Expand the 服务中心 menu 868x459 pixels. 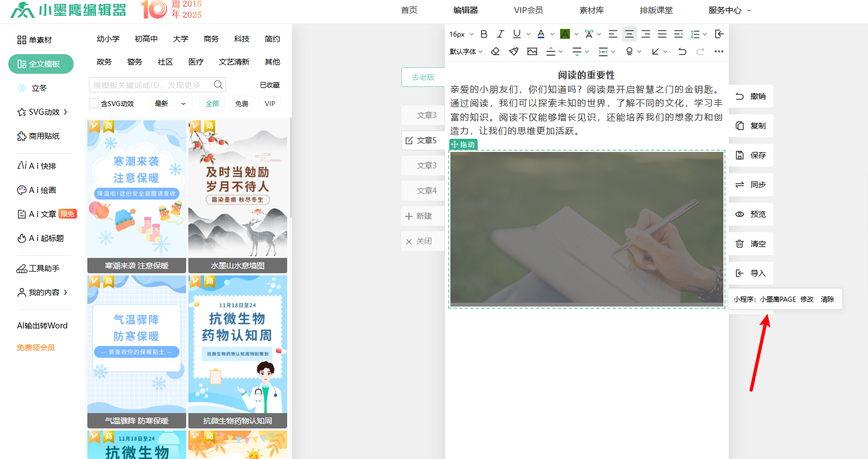[x=729, y=10]
